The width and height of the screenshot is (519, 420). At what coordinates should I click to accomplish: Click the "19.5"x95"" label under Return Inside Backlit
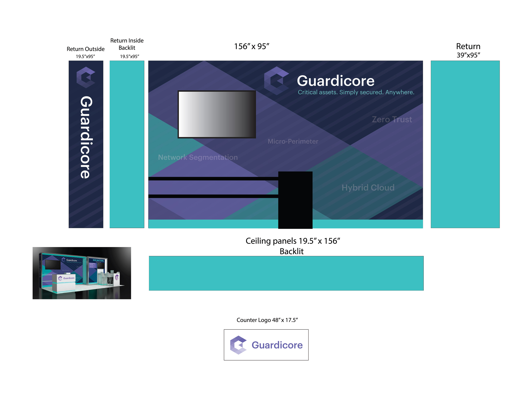130,57
